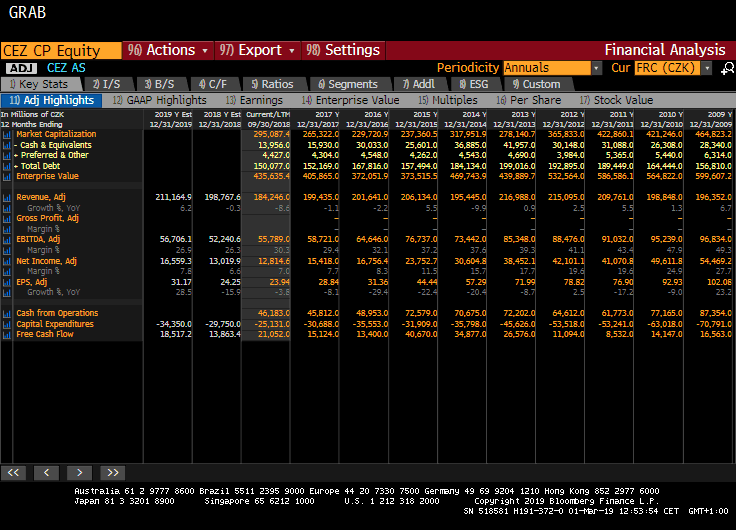This screenshot has width=736, height=530.
Task: Open chart icon for Gross Profit, Adj row
Action: point(7,219)
